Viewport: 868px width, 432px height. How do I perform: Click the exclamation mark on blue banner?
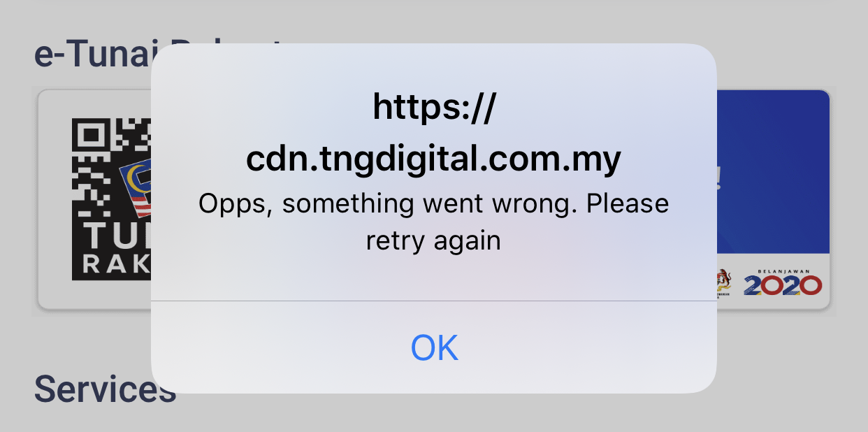(718, 178)
